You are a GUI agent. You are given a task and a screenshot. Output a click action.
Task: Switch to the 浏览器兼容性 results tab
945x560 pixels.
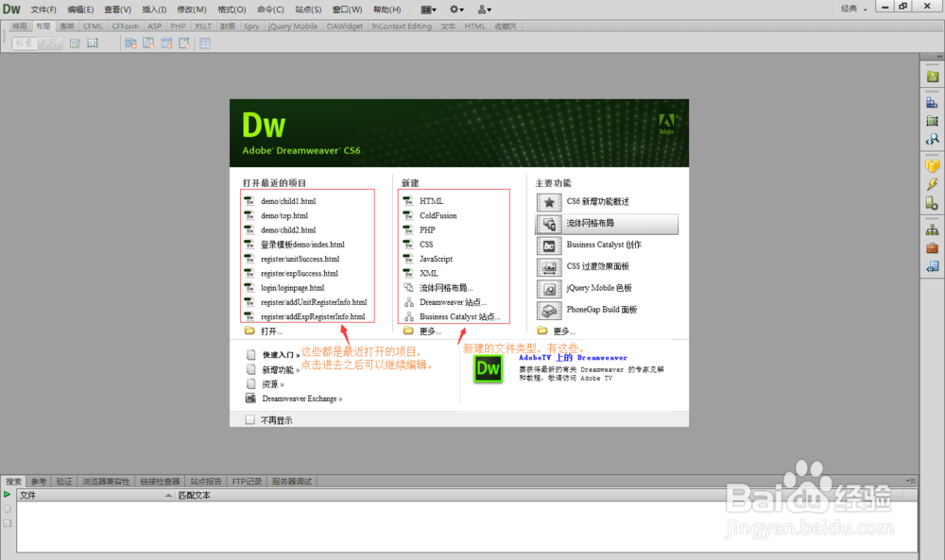(106, 481)
